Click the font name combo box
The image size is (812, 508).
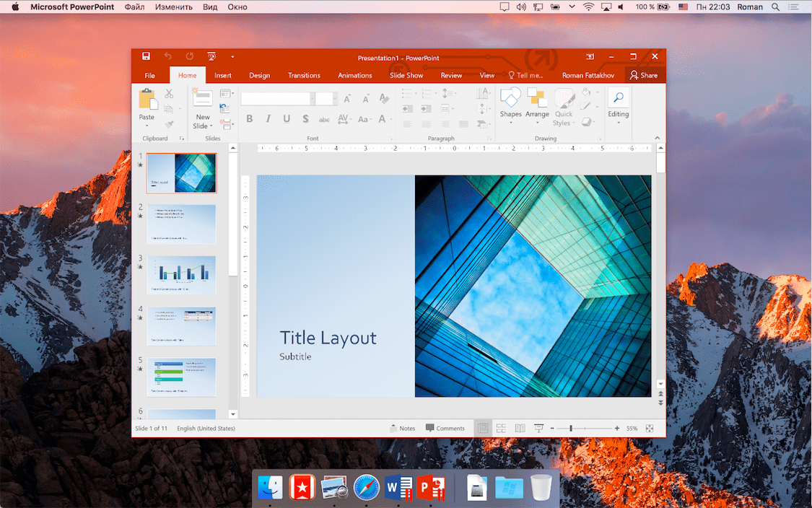278,98
